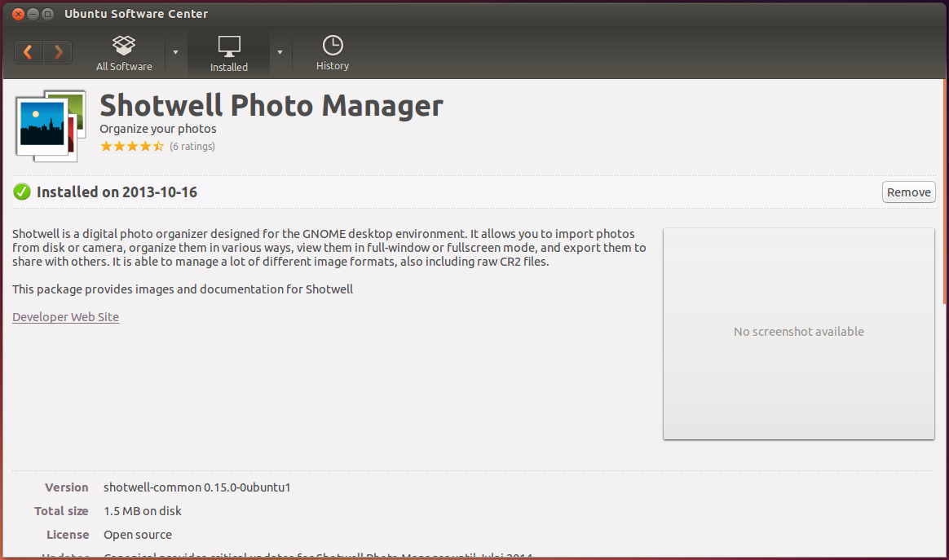Go forward with the right arrow button
949x560 pixels.
(58, 52)
